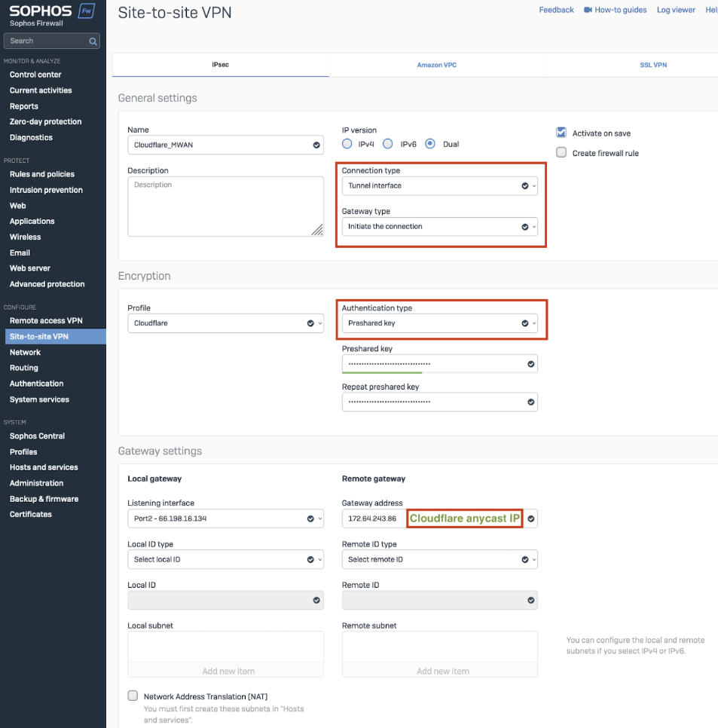Image resolution: width=718 pixels, height=728 pixels.
Task: Click the Description text area
Action: [225, 206]
